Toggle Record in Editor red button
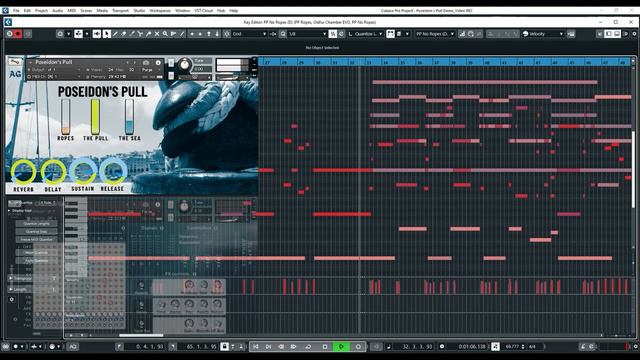This screenshot has width=640, height=360. 18,34
